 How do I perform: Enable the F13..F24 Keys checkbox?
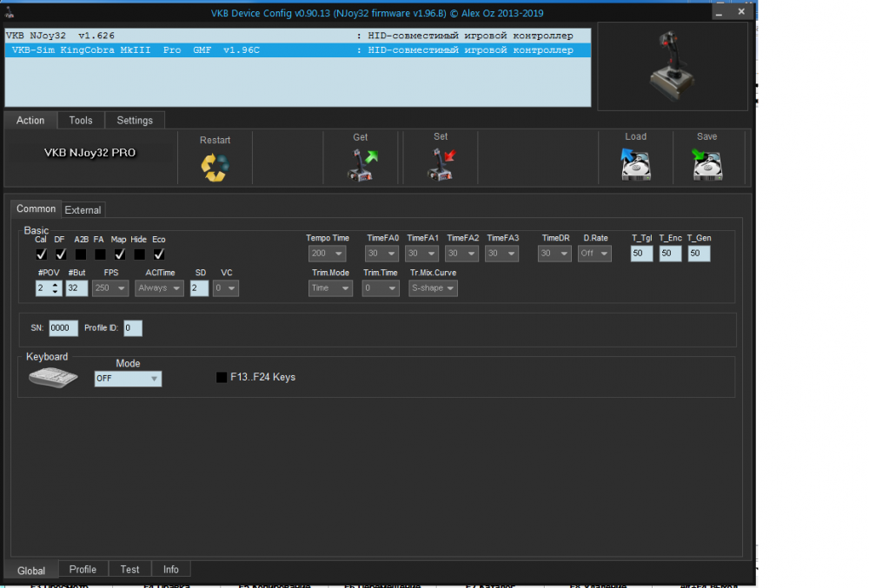[222, 377]
